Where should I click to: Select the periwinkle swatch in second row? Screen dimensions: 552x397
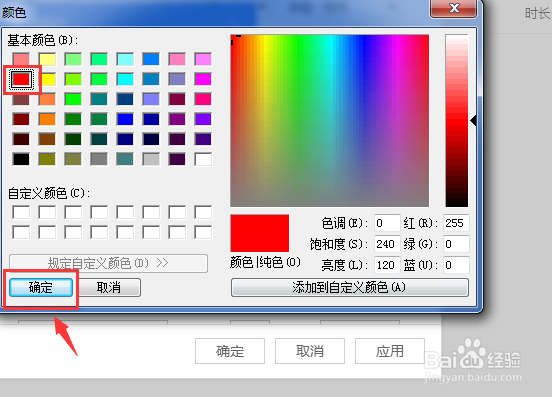(x=177, y=79)
